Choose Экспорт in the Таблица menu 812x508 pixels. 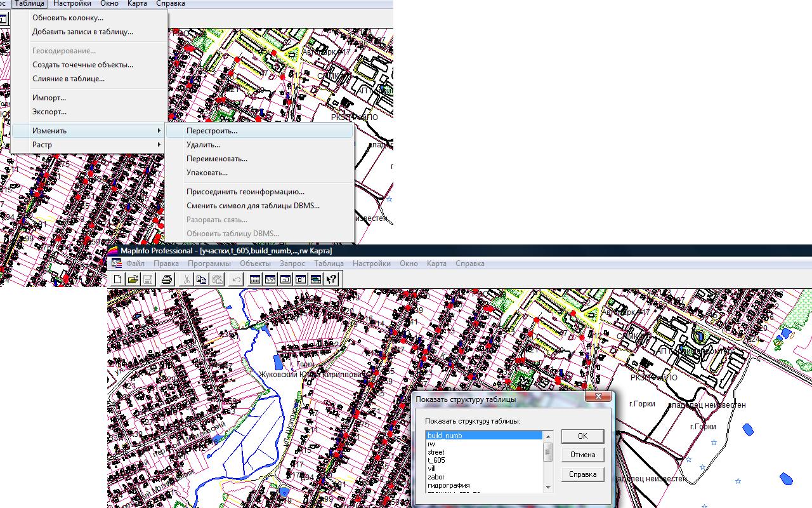[x=49, y=112]
